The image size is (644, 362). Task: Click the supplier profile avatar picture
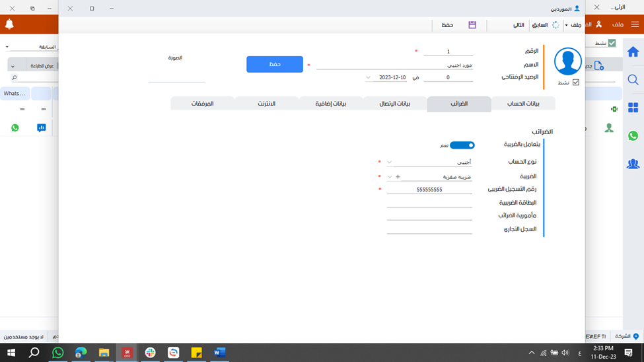(x=567, y=61)
